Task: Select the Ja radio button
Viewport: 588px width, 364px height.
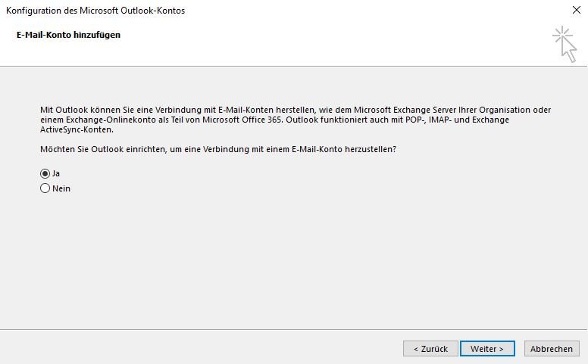Action: (x=45, y=174)
